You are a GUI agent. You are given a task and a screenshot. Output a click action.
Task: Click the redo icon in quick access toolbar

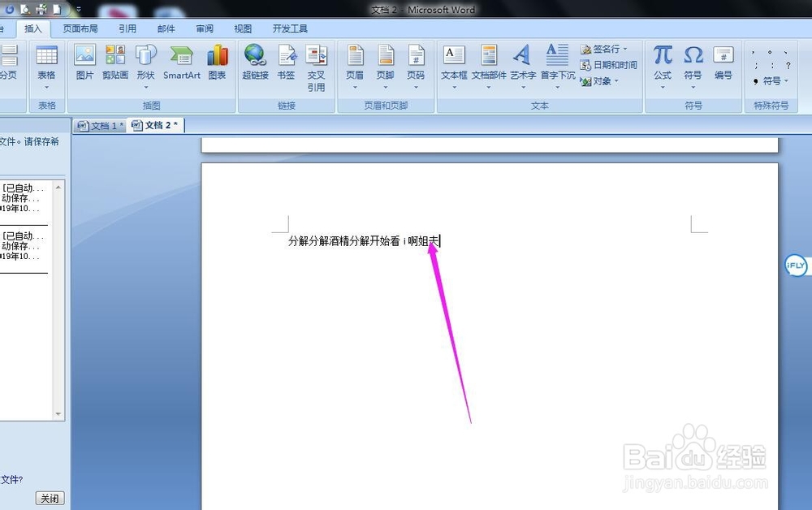(x=10, y=9)
